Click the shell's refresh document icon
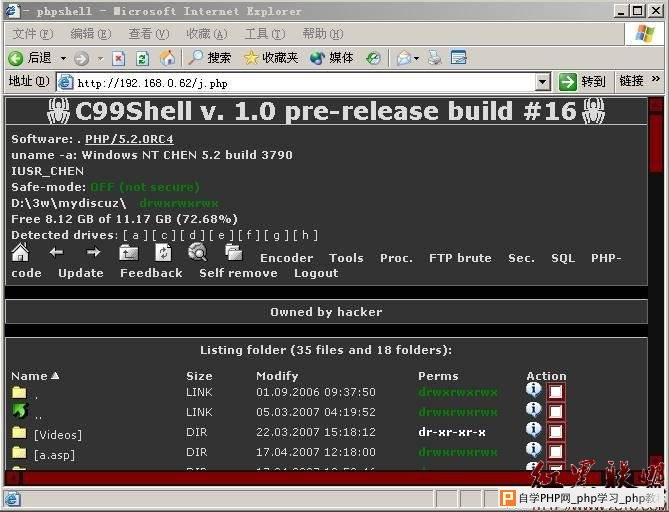The image size is (669, 512). (163, 252)
